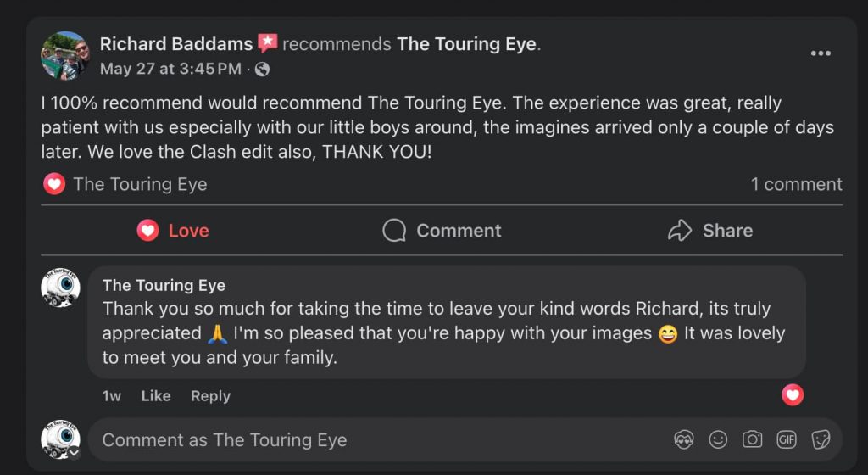View the post's heart reaction summary icon

coord(54,184)
